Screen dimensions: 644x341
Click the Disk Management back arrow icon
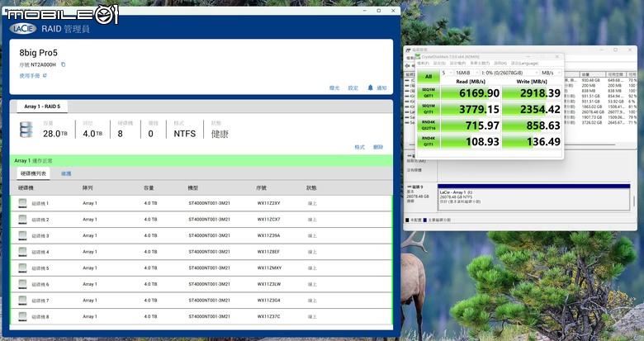(x=407, y=66)
